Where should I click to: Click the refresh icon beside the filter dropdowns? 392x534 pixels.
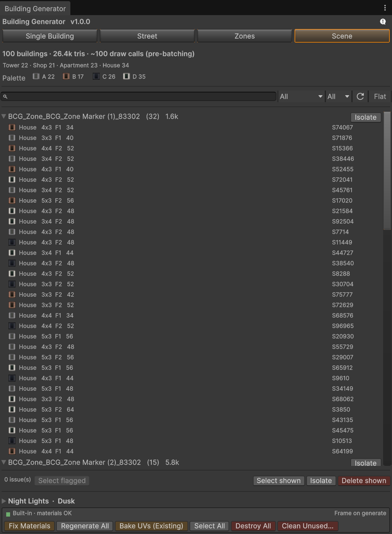pyautogui.click(x=360, y=96)
